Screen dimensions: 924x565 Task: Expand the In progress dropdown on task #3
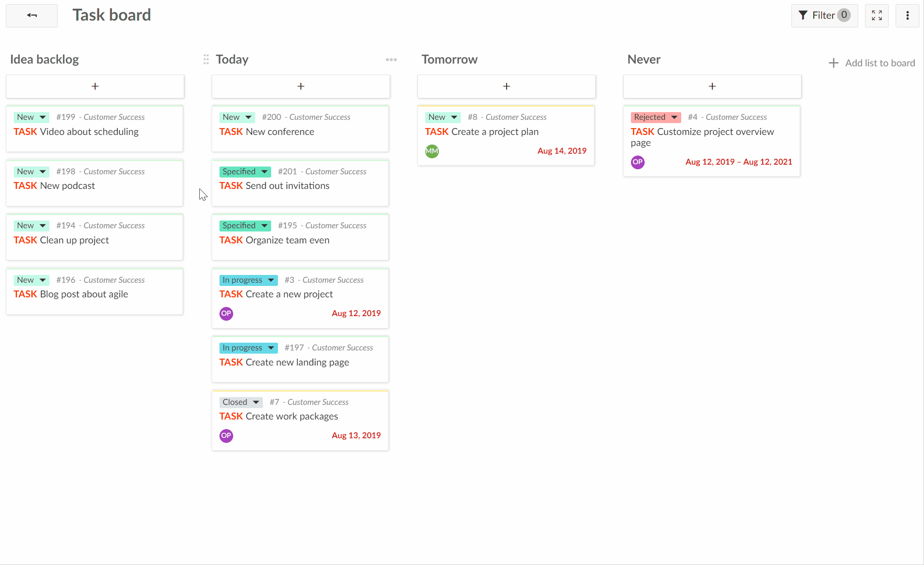(271, 280)
